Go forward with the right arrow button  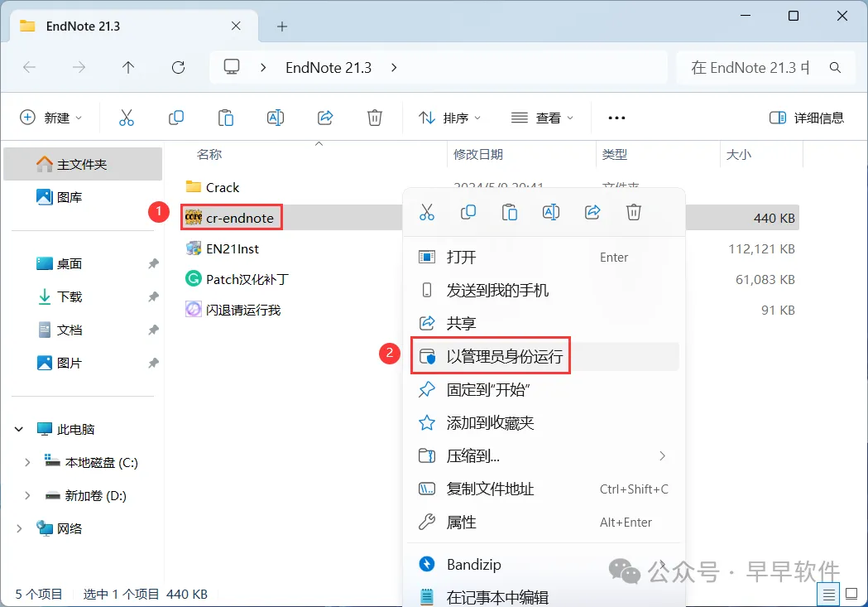(79, 68)
